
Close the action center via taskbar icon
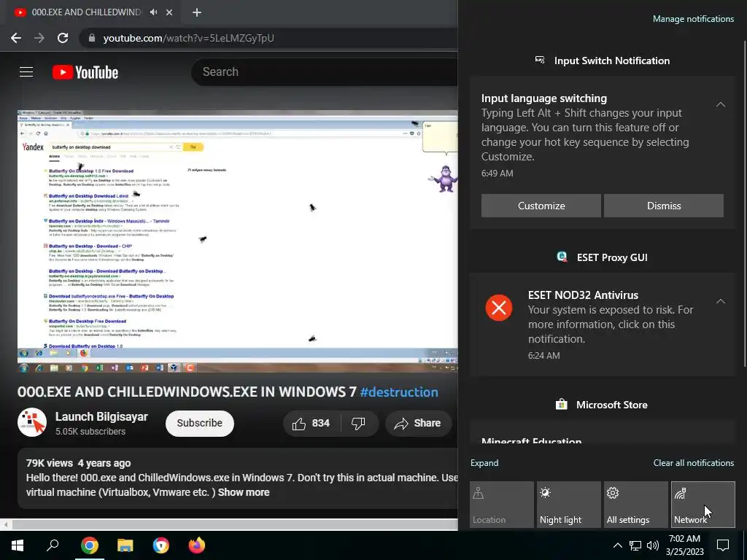point(723,545)
